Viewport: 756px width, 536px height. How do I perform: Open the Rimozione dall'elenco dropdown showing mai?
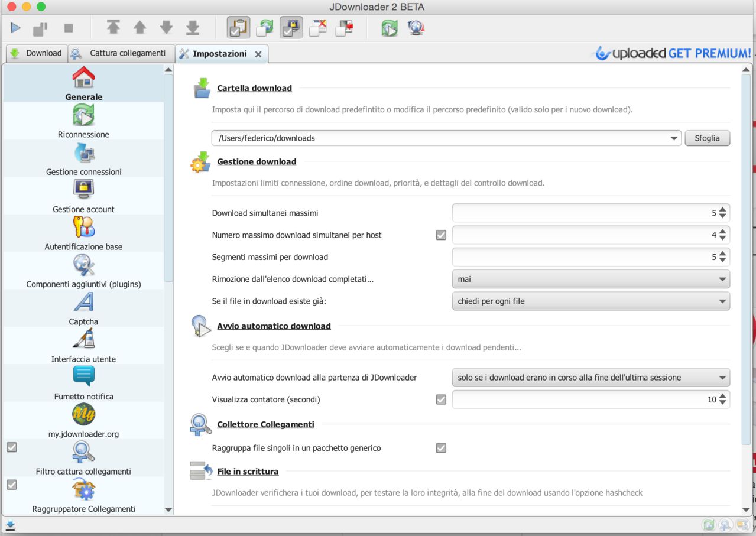590,279
